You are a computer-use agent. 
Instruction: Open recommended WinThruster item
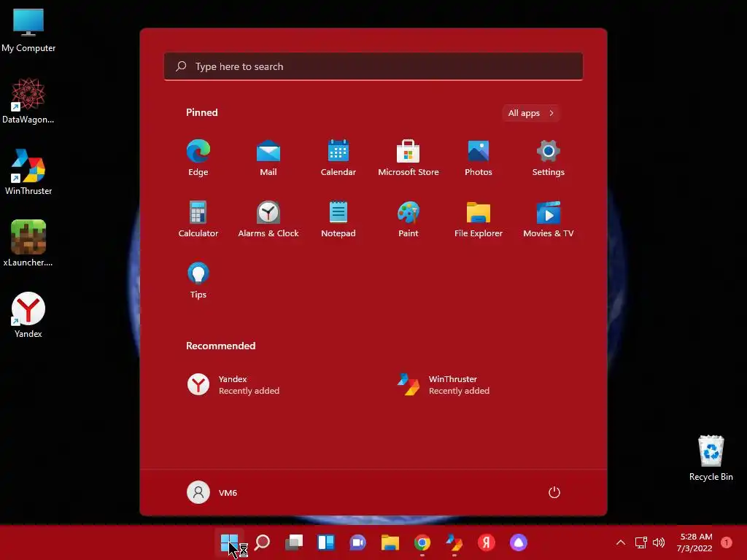click(x=444, y=385)
